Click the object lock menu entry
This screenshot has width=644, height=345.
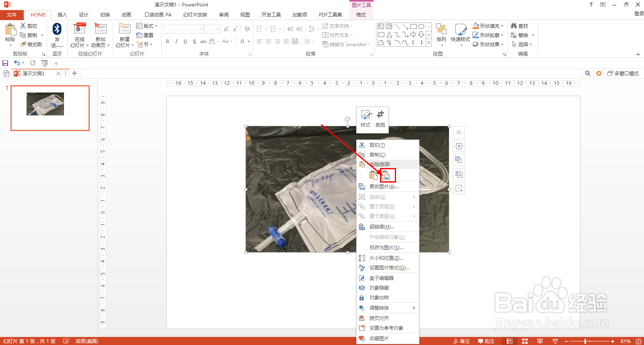(x=388, y=298)
